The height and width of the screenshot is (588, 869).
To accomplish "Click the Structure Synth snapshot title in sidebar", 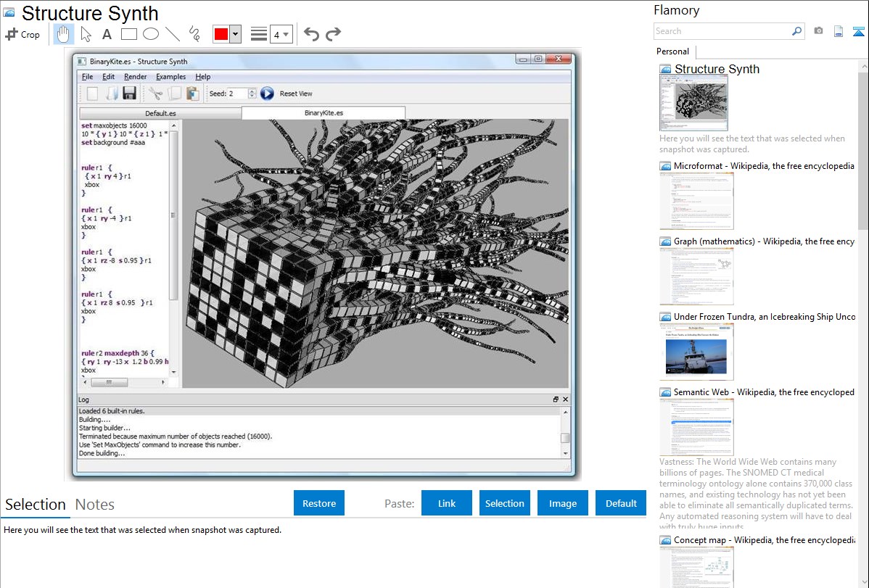I will point(717,69).
